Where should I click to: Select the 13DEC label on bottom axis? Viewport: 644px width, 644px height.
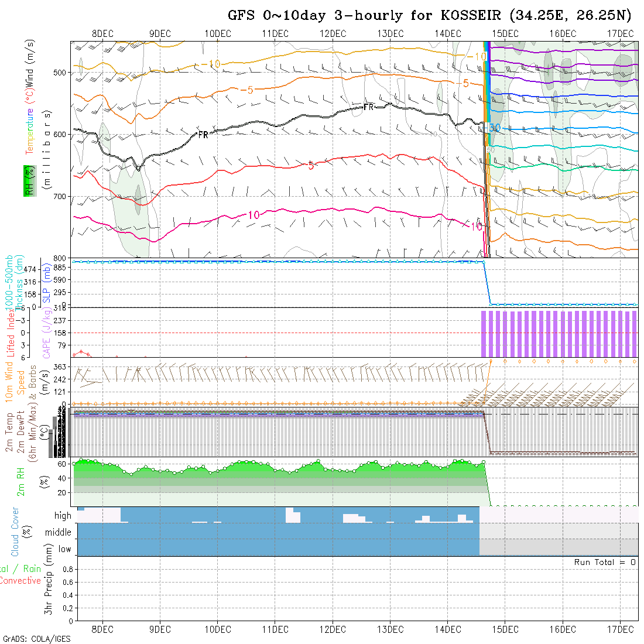pos(390,629)
